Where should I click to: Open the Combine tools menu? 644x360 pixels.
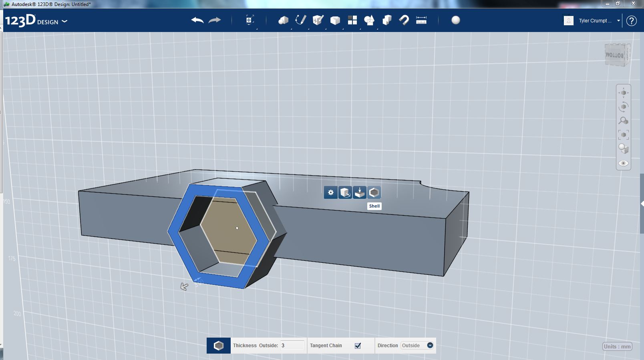pos(387,20)
